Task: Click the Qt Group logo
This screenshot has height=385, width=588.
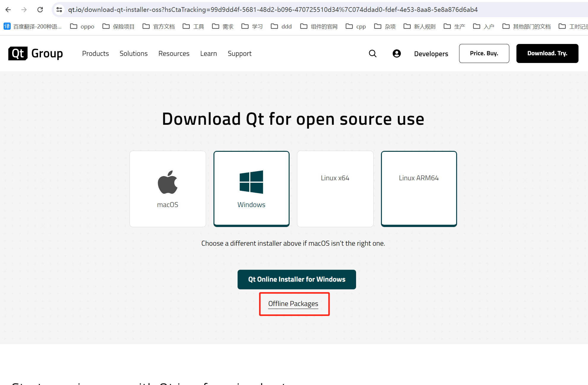Action: (x=36, y=53)
